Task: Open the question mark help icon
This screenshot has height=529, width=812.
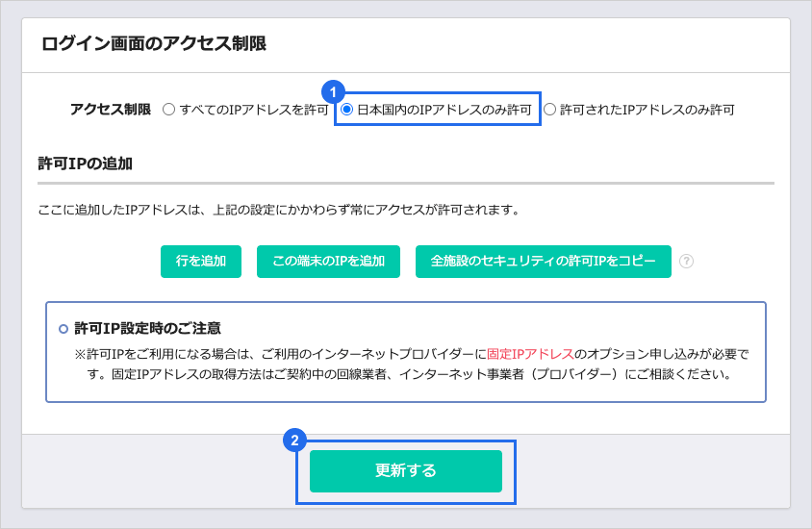Action: (686, 262)
